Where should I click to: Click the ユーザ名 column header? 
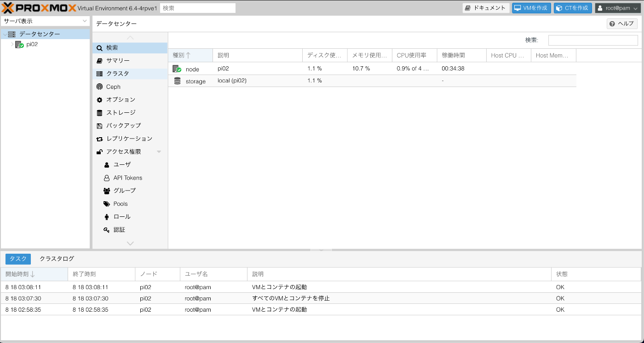coord(213,274)
